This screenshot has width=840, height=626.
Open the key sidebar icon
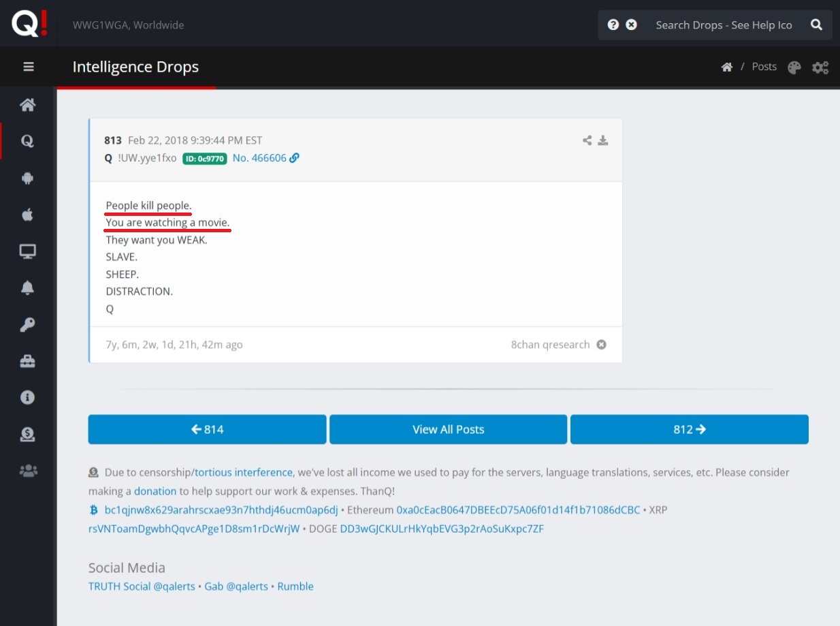(x=27, y=325)
